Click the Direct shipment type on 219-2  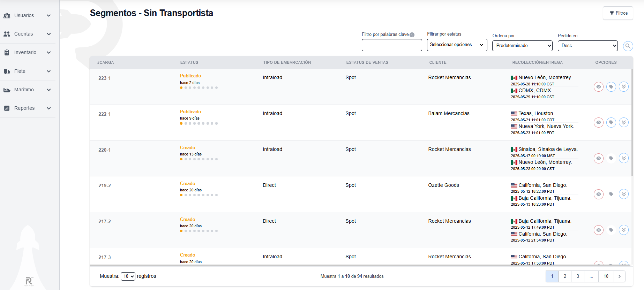click(269, 185)
